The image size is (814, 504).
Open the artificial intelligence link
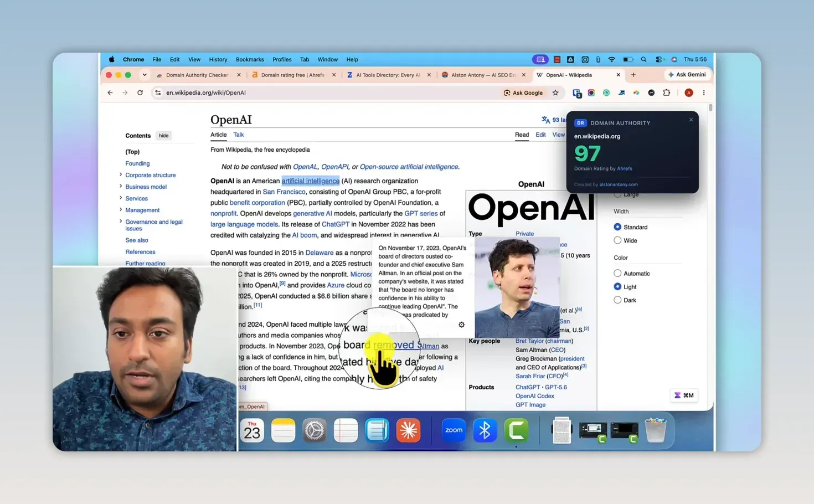(x=310, y=181)
